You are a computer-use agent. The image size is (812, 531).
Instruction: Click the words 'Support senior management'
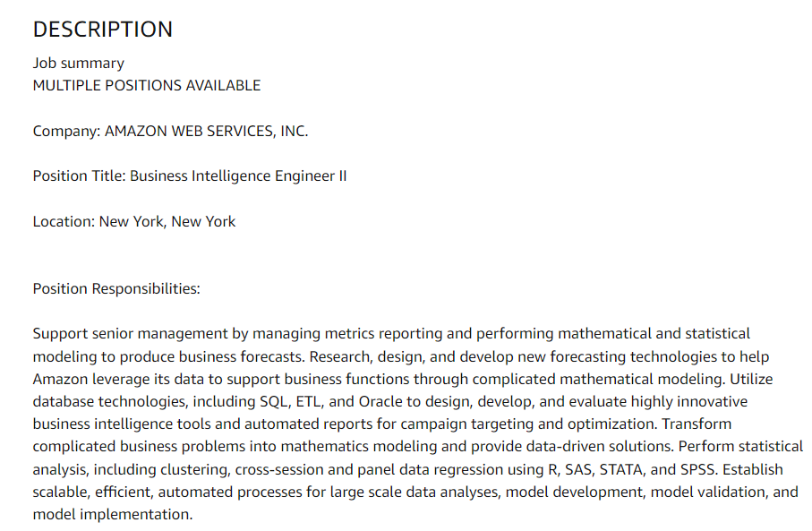tap(130, 334)
